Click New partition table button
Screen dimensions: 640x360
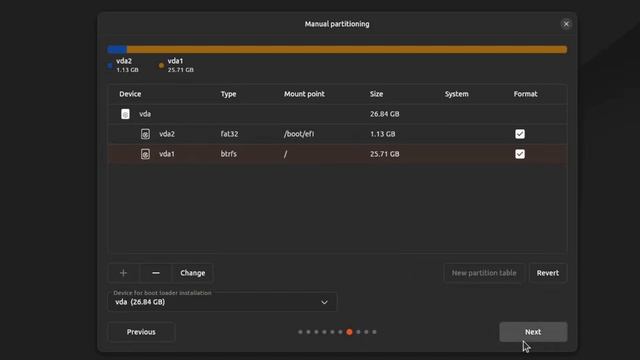tap(484, 273)
